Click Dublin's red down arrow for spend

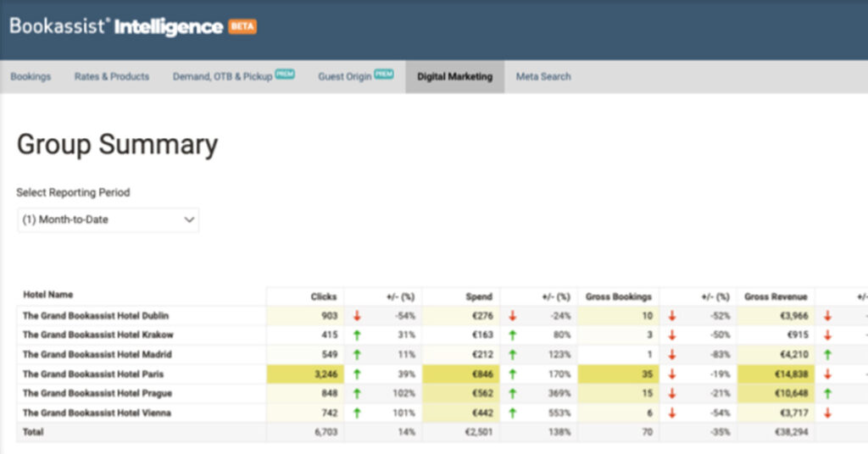pyautogui.click(x=513, y=316)
